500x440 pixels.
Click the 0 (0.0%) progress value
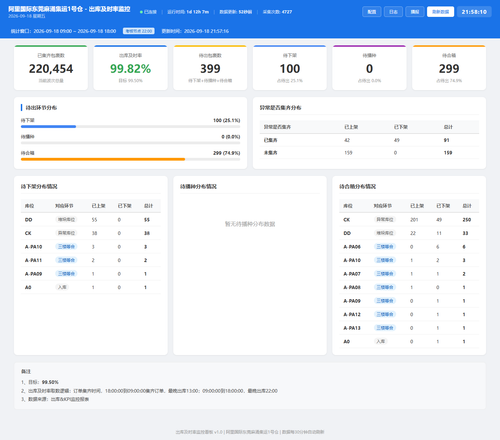tap(231, 137)
